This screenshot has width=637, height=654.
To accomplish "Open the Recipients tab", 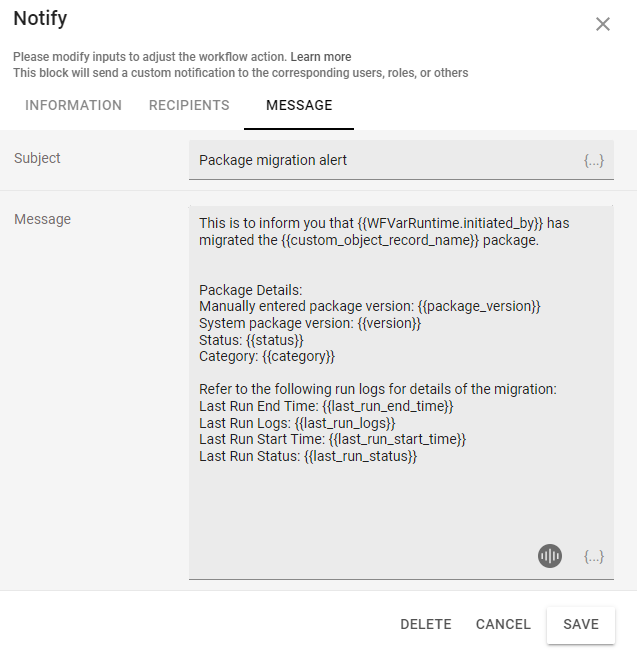I will click(189, 105).
